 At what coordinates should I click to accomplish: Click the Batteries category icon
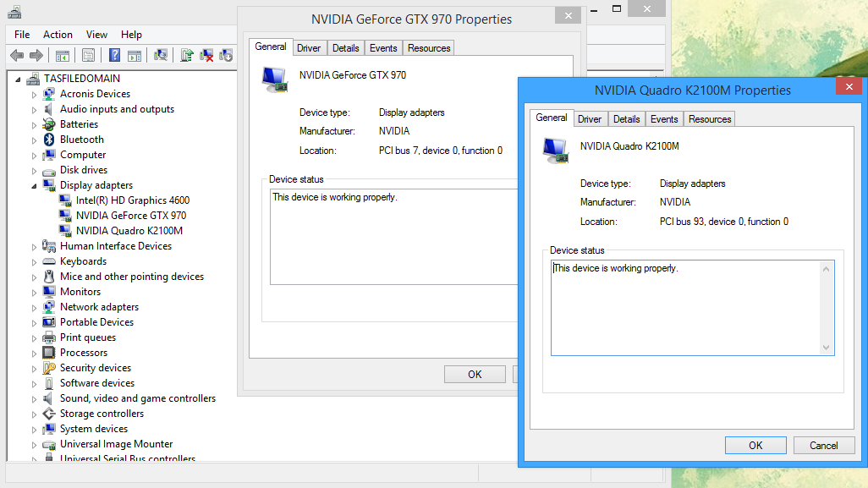pos(49,124)
